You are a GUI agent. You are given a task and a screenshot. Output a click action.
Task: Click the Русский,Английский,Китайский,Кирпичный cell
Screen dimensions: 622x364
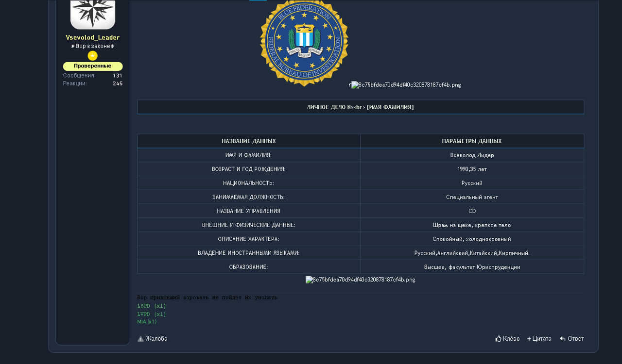click(472, 253)
